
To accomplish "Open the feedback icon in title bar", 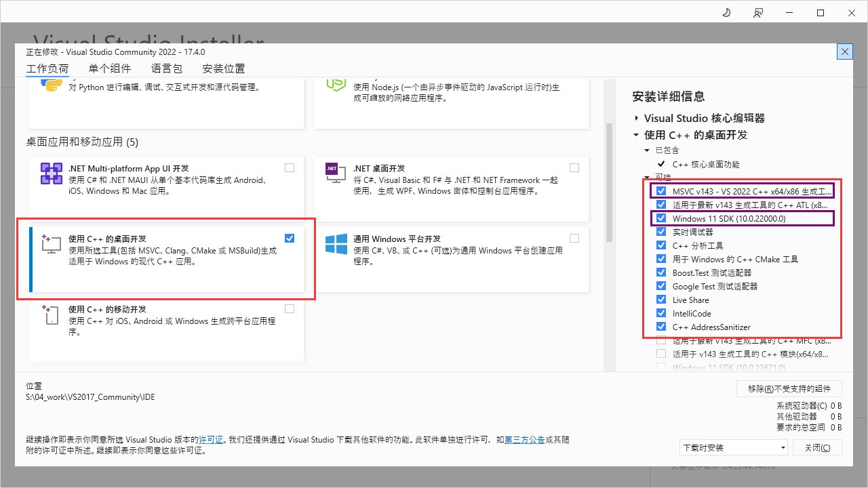I will point(757,13).
